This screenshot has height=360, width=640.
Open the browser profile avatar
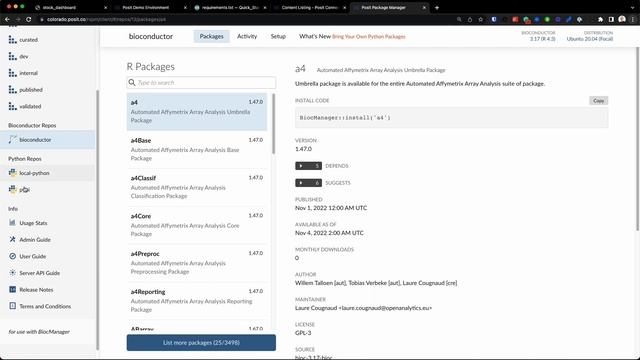622,19
